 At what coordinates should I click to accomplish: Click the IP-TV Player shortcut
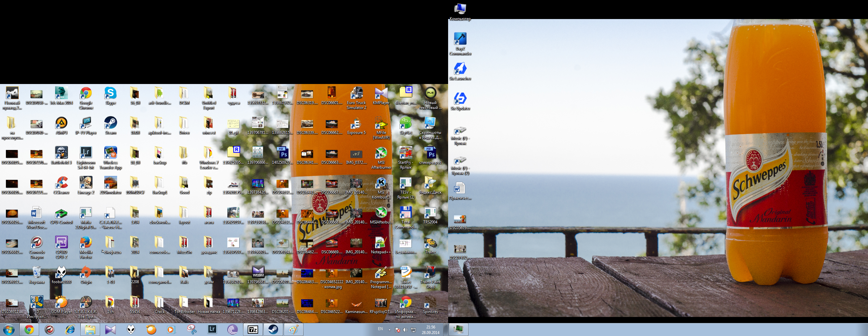click(x=86, y=126)
